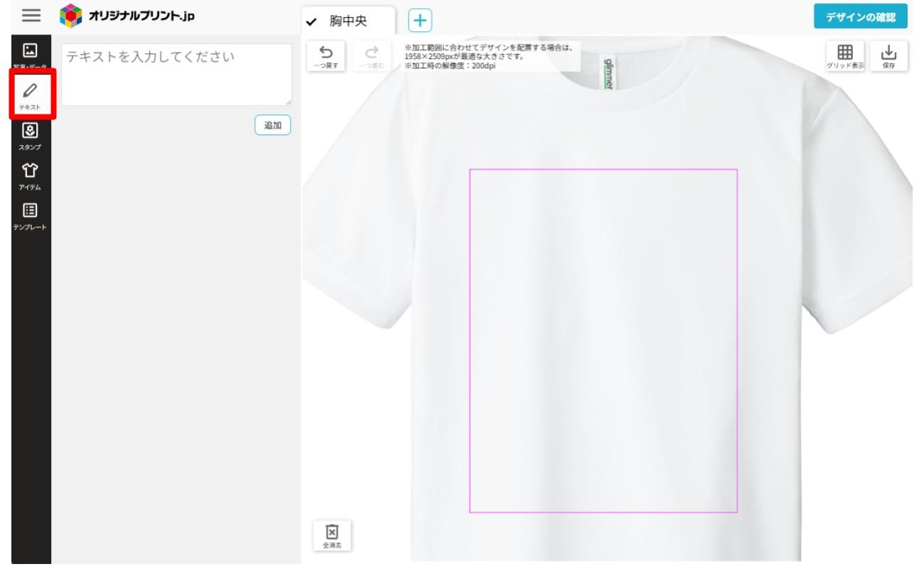Select the テキスト pencil tool

point(30,95)
